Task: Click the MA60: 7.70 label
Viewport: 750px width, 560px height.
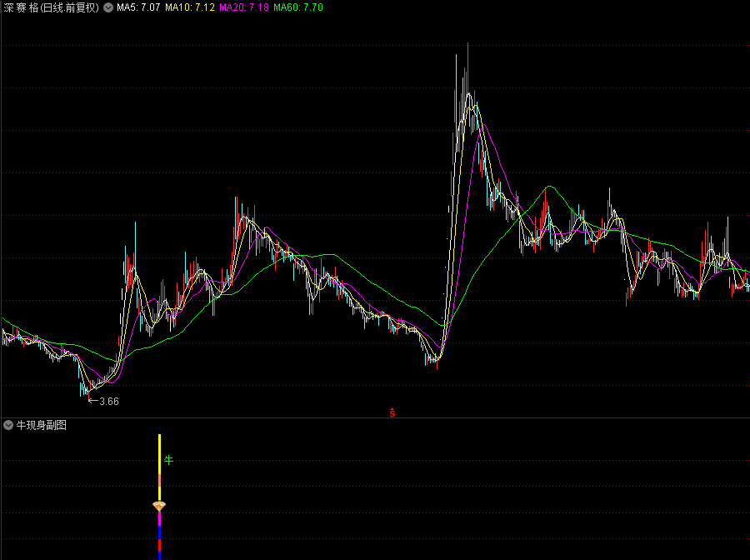Action: [298, 7]
